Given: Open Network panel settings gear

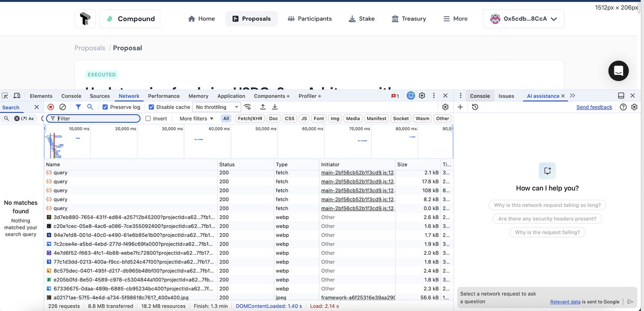Looking at the screenshot, I should click(445, 107).
